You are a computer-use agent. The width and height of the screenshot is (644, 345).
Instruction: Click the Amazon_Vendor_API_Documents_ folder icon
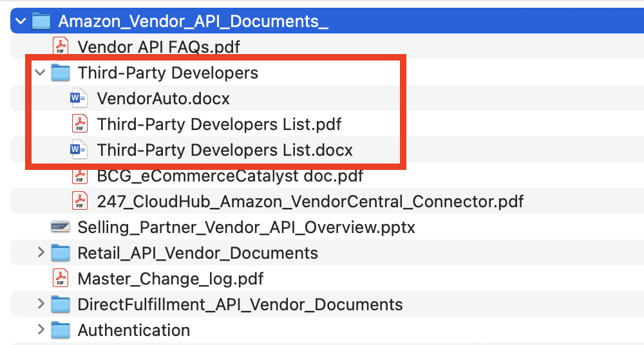(x=41, y=21)
